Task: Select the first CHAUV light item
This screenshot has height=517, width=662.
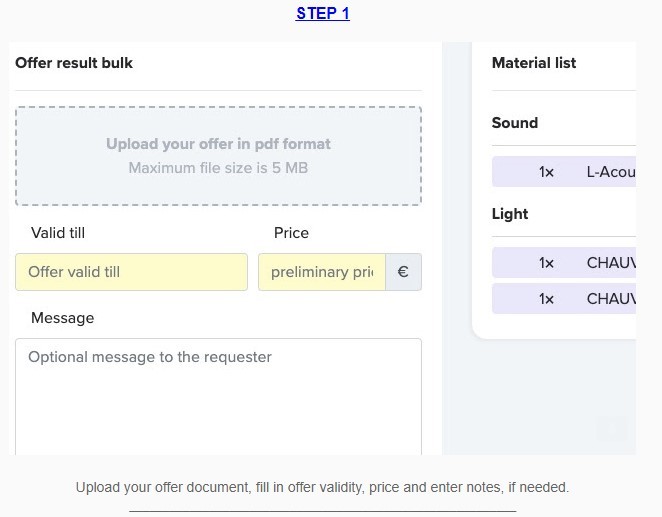Action: click(564, 263)
